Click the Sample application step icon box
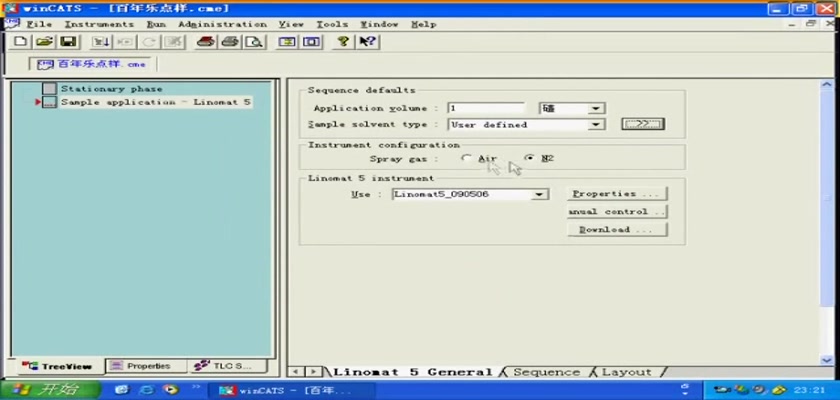 [49, 102]
